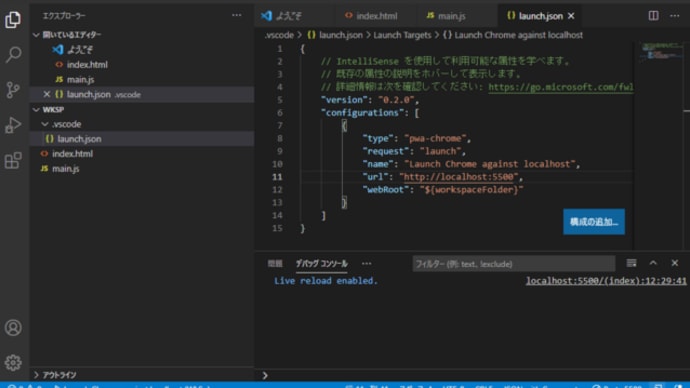Open the Explorer view in activity bar

point(13,19)
